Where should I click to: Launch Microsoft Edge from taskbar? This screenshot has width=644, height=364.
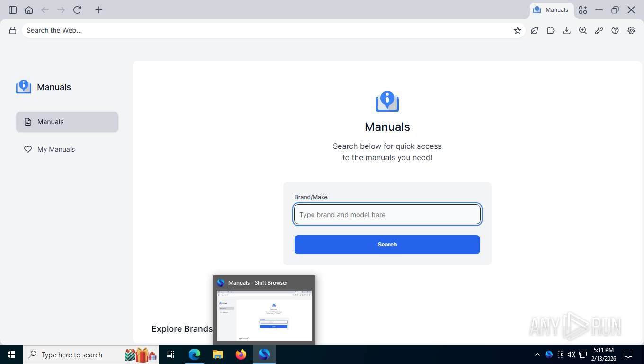click(195, 355)
